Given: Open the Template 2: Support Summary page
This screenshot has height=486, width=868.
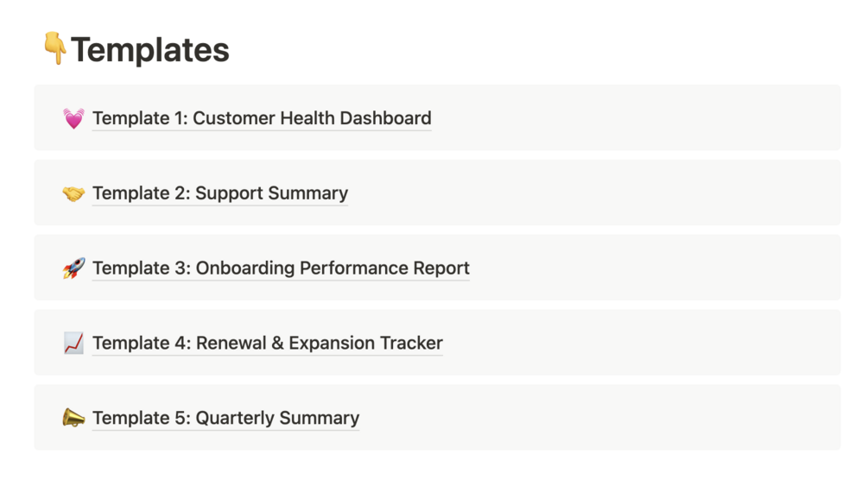Looking at the screenshot, I should click(220, 193).
